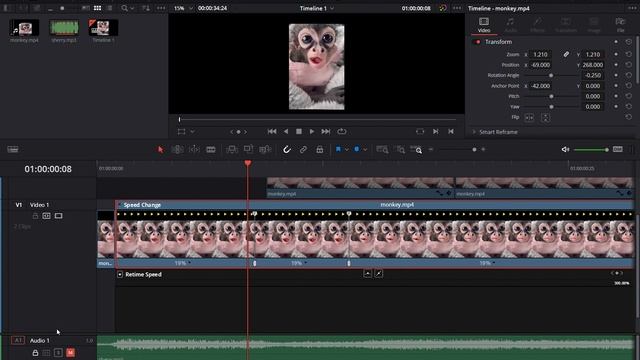640x360 pixels.
Task: Click the flip vertical button
Action: (545, 118)
